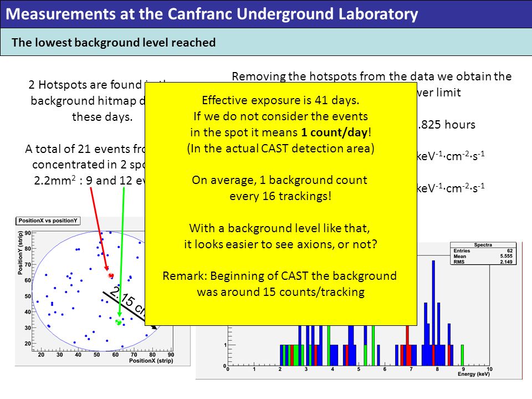Click the '2.2mm² : 9 and 12' line

pos(89,180)
